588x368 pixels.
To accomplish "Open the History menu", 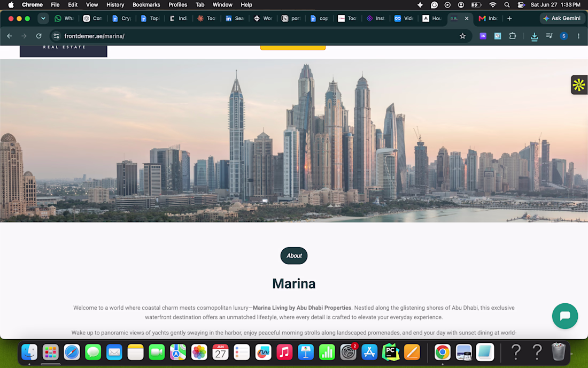I will 115,5.
